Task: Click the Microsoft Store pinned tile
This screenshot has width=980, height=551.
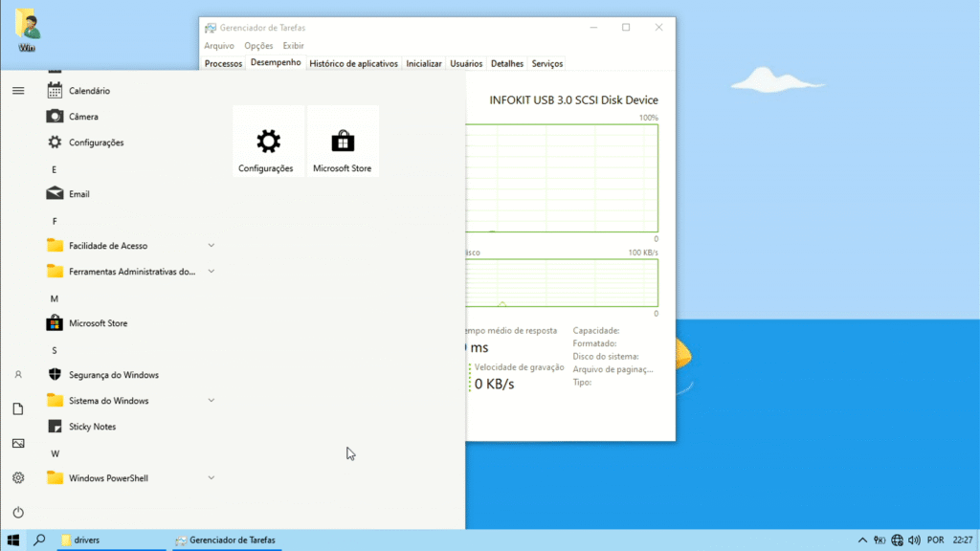Action: 342,142
